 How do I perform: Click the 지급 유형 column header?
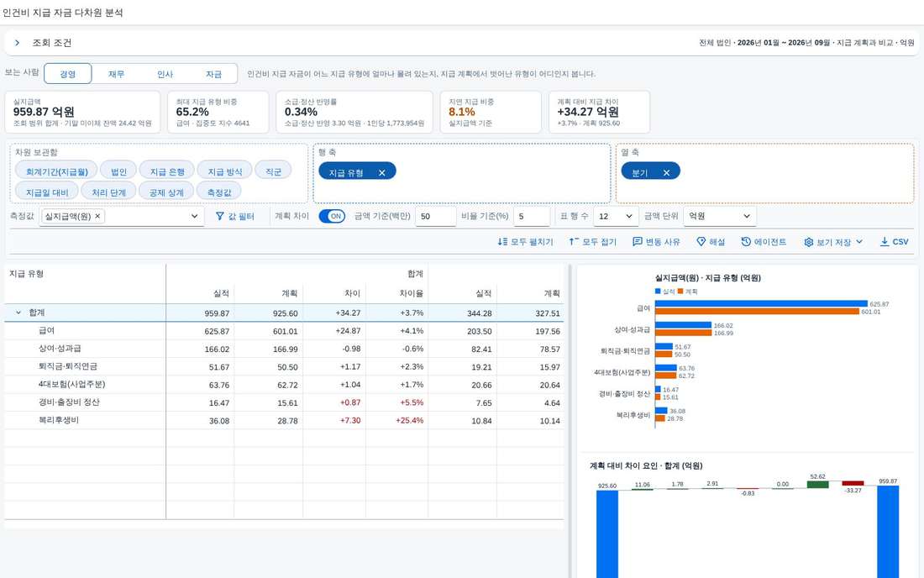point(26,273)
